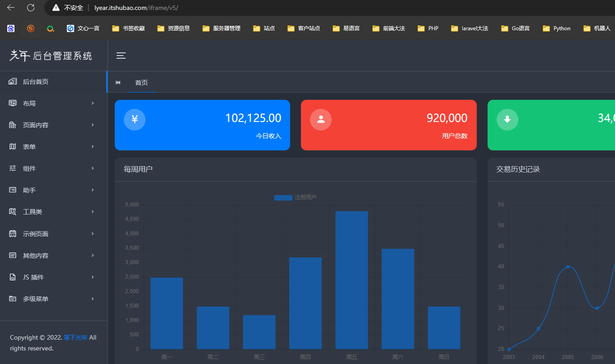
Task: Click the 周五 bar in weekly chart
Action: pos(352,280)
